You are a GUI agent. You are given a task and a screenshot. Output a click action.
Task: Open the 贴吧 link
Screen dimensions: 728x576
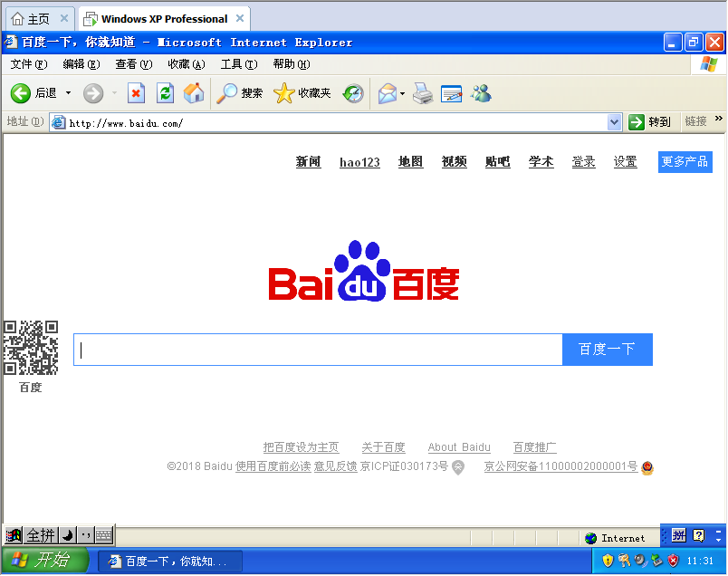pyautogui.click(x=497, y=161)
